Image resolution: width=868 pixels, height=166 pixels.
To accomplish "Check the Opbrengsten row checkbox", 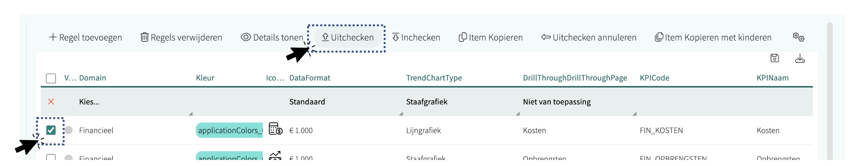I will click(51, 157).
